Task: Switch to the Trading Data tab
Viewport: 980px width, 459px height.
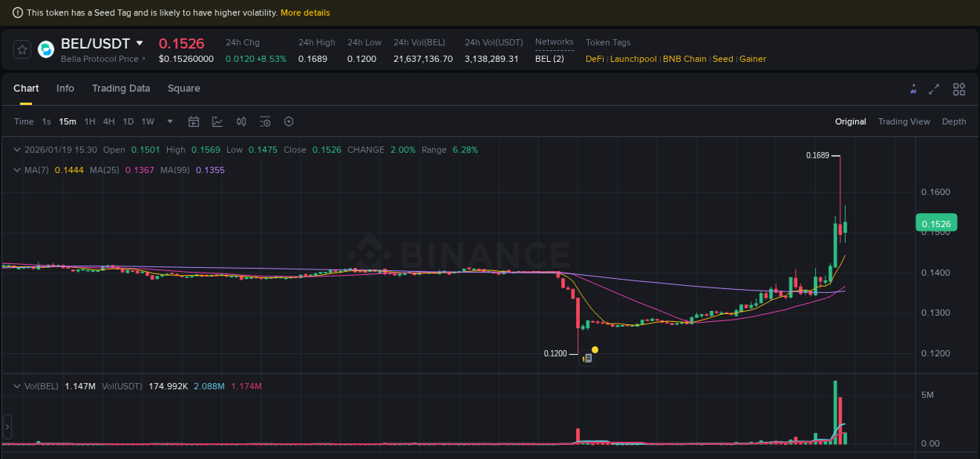Action: tap(121, 89)
